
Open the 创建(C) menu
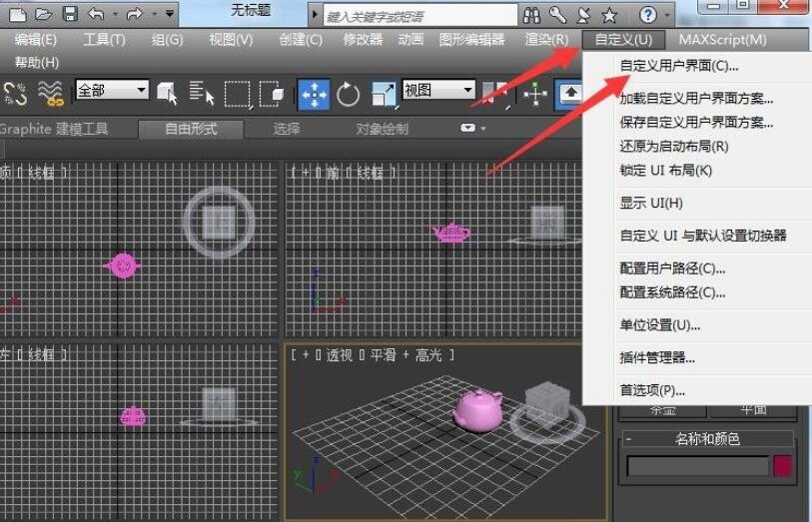[301, 39]
